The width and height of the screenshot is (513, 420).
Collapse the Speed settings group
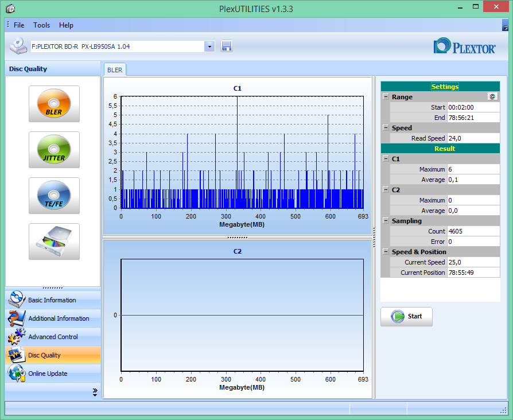386,127
